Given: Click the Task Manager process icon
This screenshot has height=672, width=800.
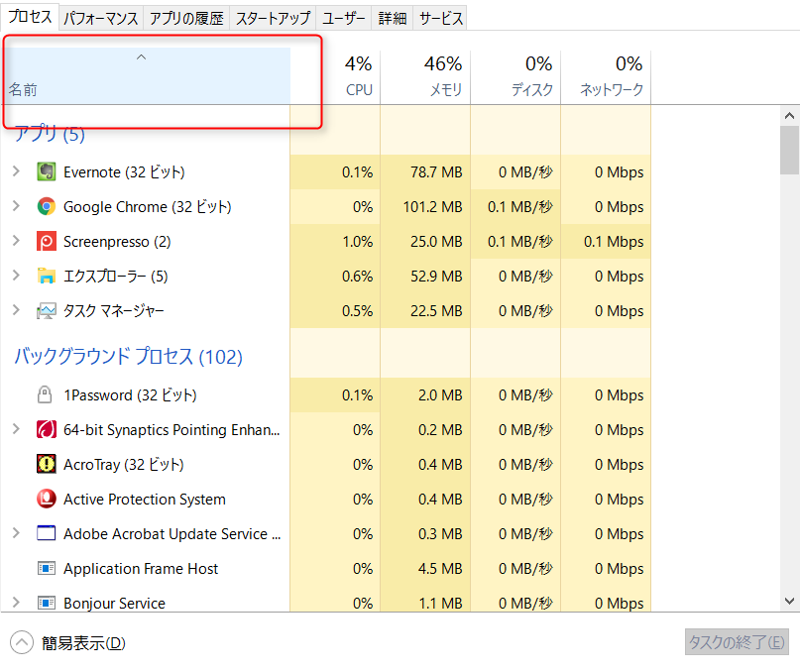Looking at the screenshot, I should [x=46, y=311].
